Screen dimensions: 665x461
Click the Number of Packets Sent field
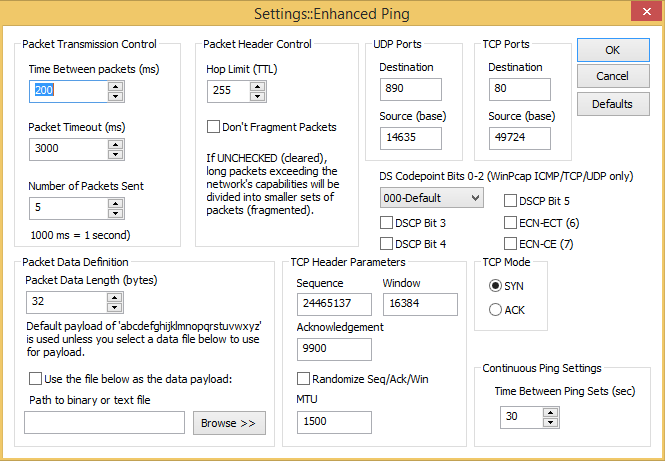69,209
